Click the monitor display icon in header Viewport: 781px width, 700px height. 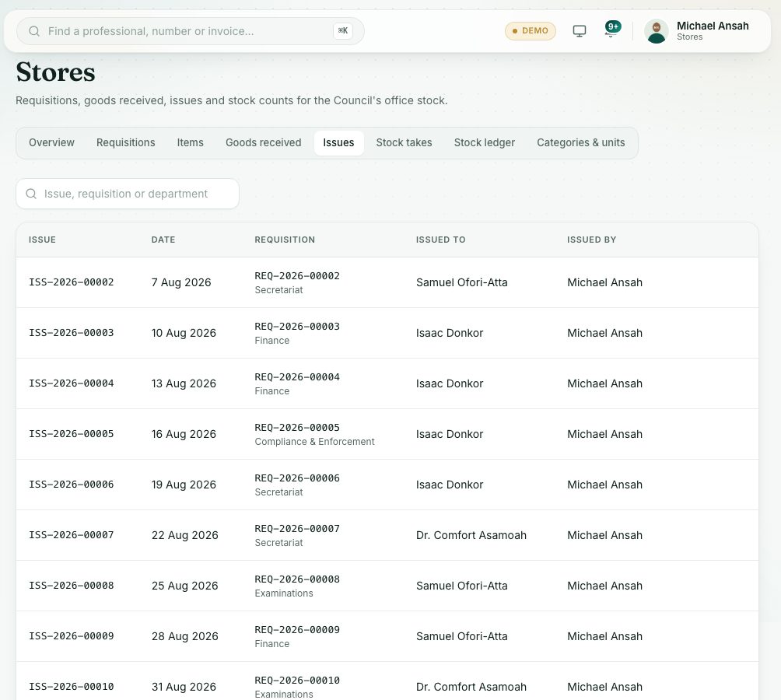(x=580, y=31)
